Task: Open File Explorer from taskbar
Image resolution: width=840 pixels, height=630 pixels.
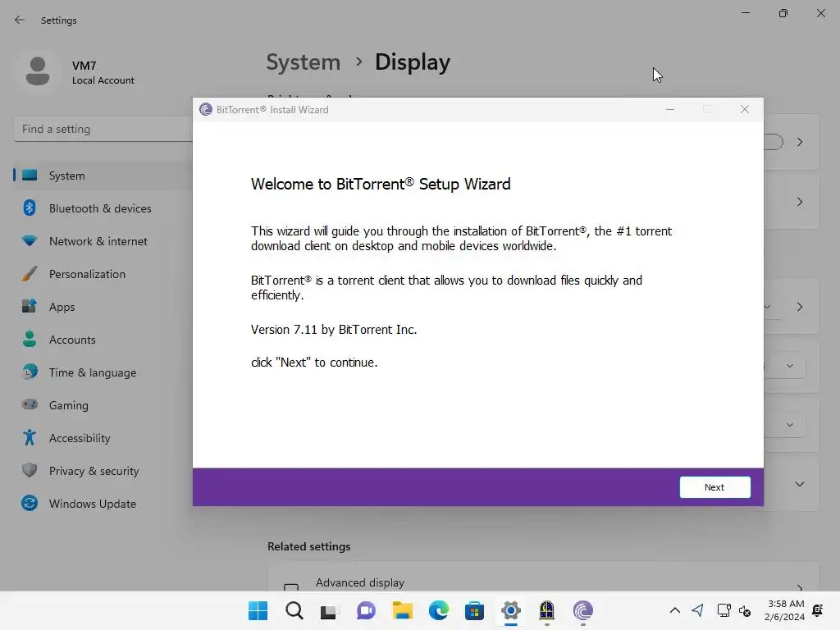Action: pos(402,610)
